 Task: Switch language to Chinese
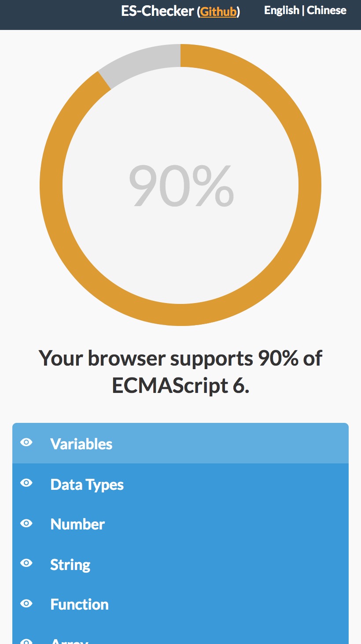[x=327, y=11]
